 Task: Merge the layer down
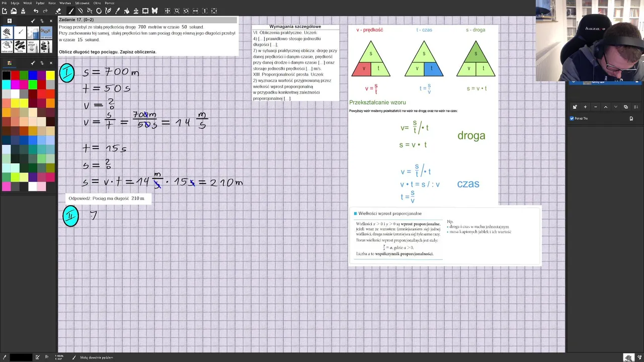coord(636,107)
